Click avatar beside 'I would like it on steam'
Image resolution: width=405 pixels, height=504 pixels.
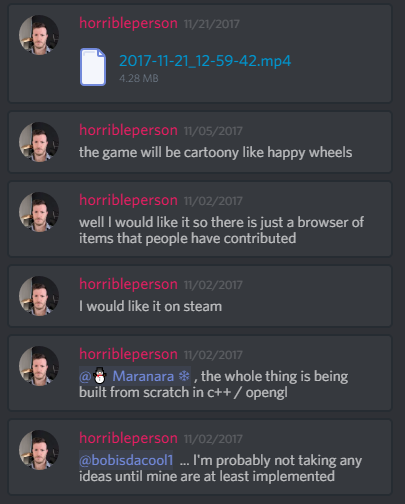point(39,296)
